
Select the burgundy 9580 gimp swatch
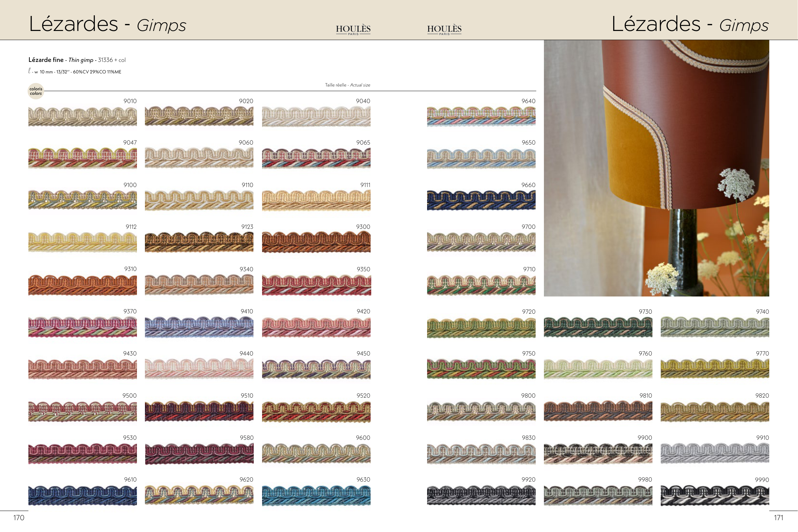(199, 453)
